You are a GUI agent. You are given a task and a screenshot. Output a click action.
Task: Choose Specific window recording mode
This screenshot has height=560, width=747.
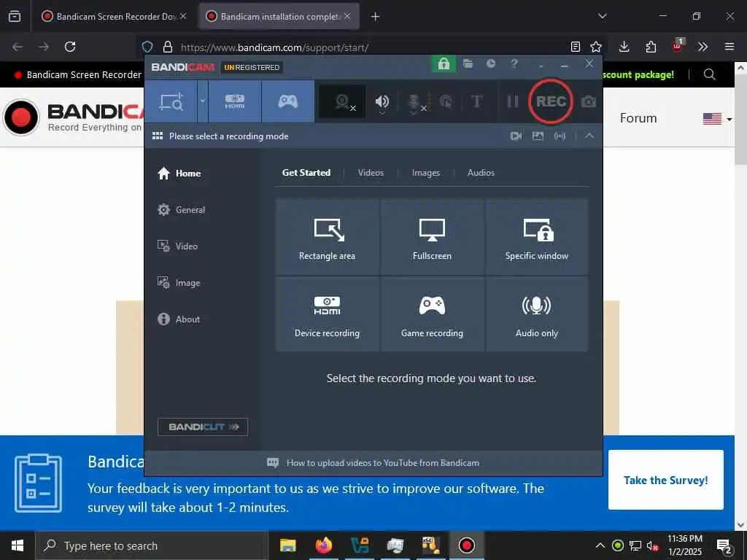pyautogui.click(x=536, y=237)
